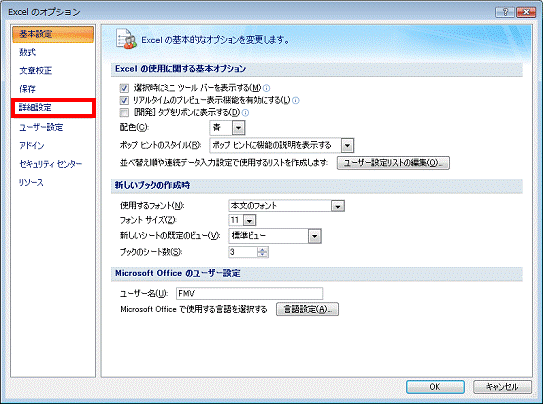Toggle リアルタイムのプレビュー表示機能を有効にする checkbox

pos(124,101)
